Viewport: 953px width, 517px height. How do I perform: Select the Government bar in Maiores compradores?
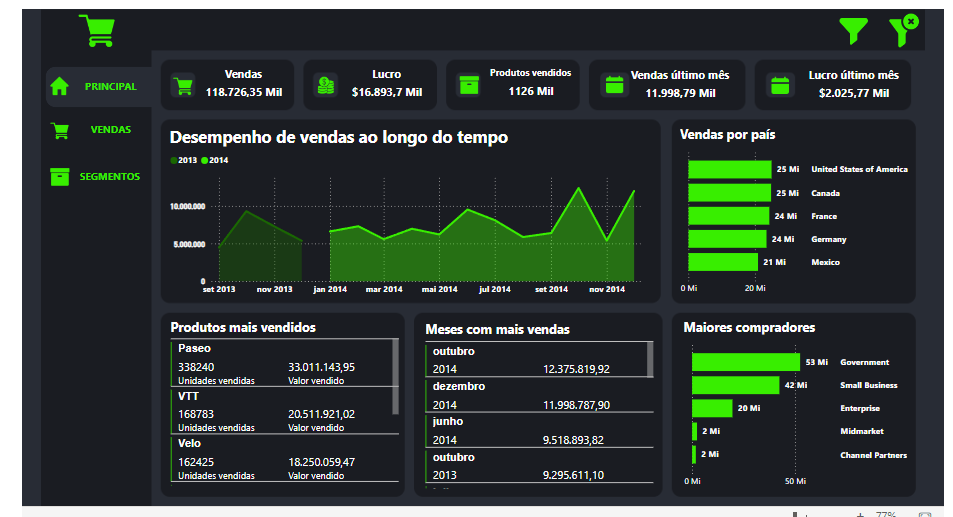coord(745,362)
